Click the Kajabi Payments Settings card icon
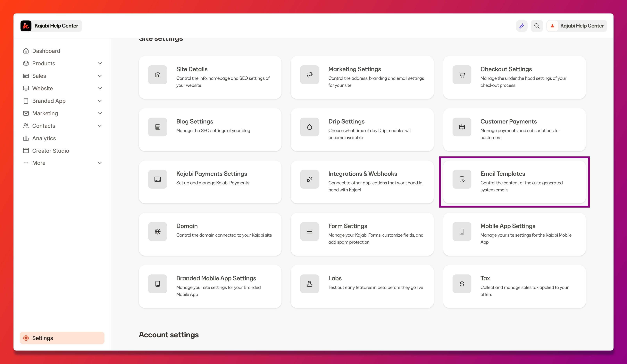The height and width of the screenshot is (364, 627). (157, 179)
